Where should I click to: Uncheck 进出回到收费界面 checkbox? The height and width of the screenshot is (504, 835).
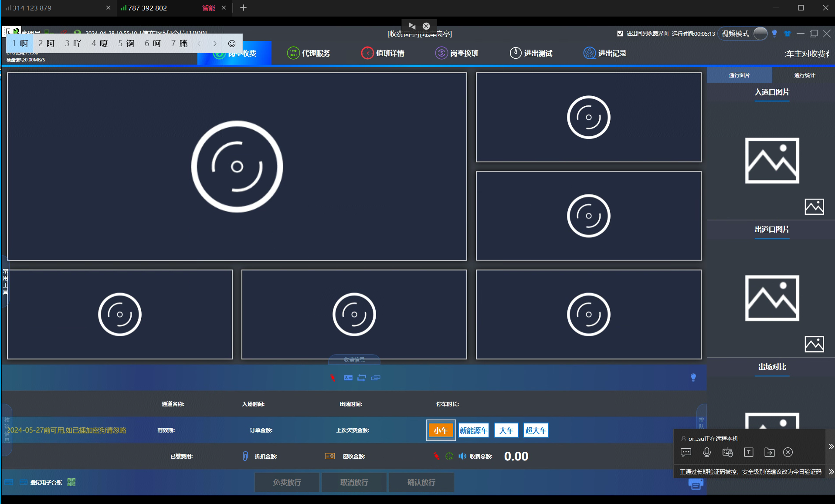(620, 34)
